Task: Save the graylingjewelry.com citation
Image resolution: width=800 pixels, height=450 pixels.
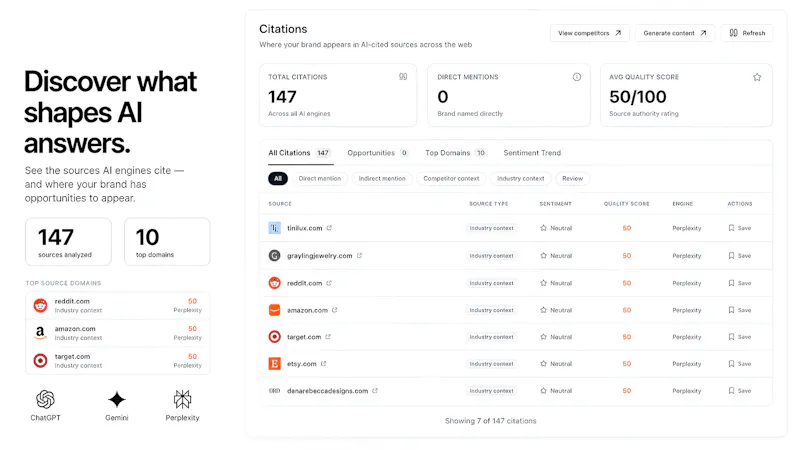Action: (x=740, y=256)
